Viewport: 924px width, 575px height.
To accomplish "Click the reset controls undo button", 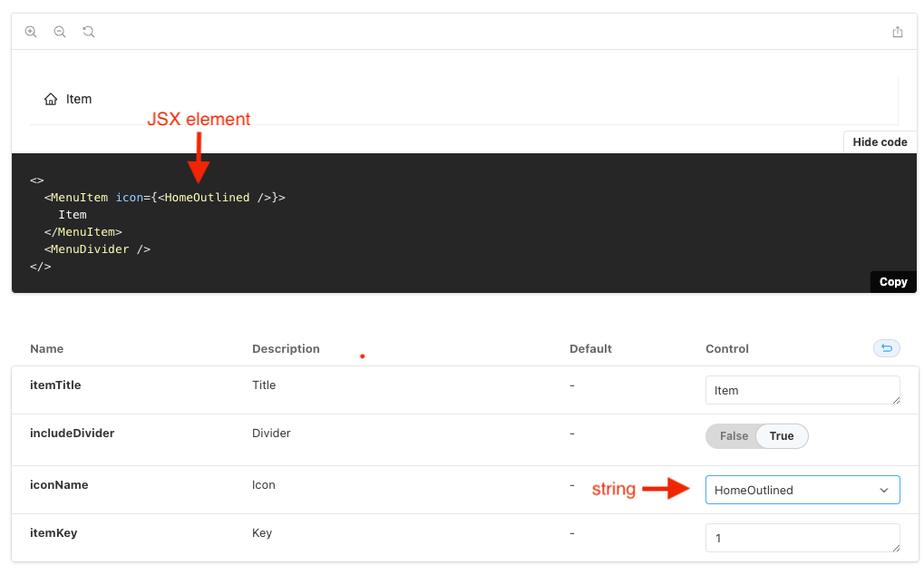I will click(886, 348).
